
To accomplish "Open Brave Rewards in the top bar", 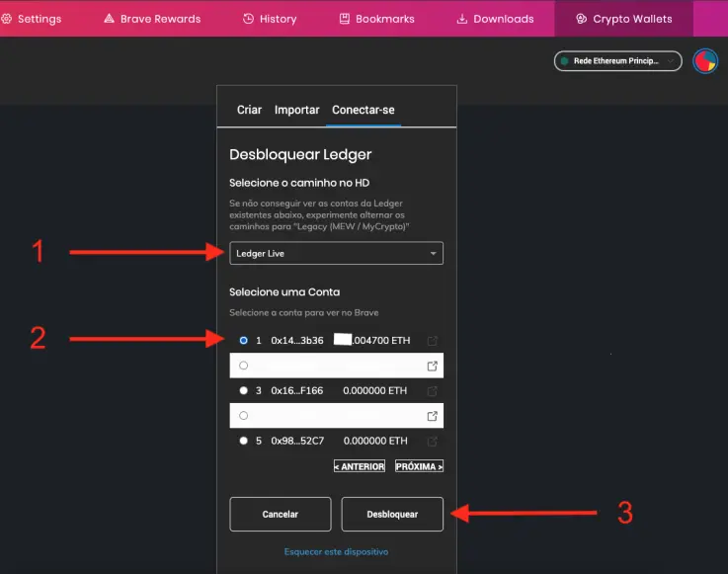I will click(152, 19).
